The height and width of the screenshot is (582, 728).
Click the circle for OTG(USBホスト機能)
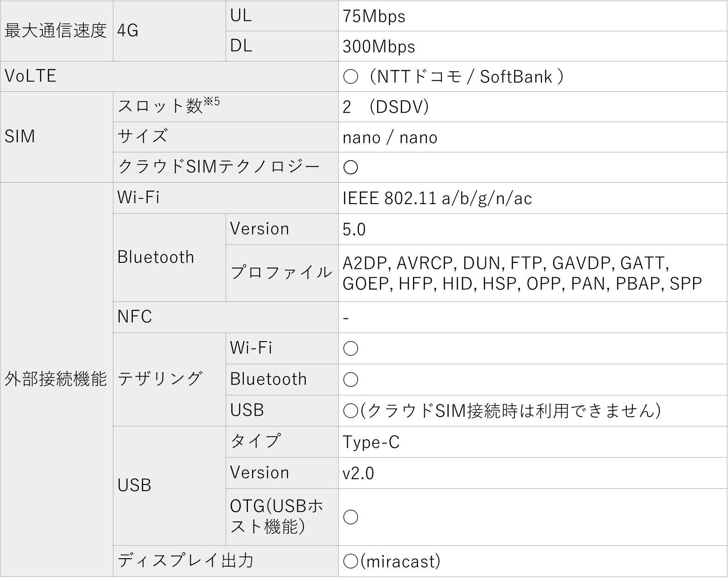pyautogui.click(x=350, y=517)
